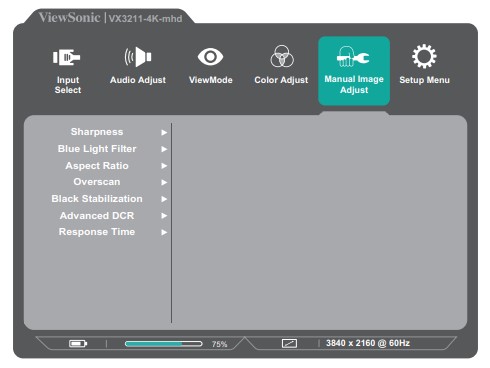Click the VX3211-4K-mhd model name
This screenshot has width=490, height=368.
145,18
